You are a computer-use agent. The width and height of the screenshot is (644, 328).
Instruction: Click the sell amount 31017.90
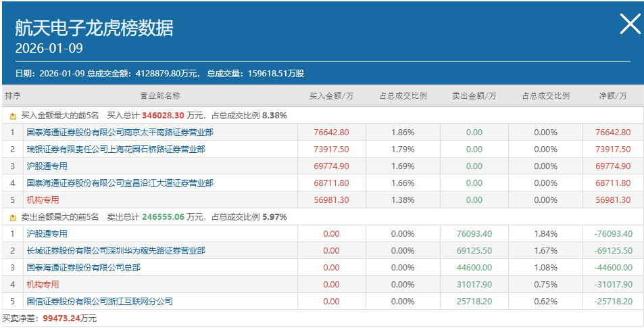pyautogui.click(x=474, y=284)
